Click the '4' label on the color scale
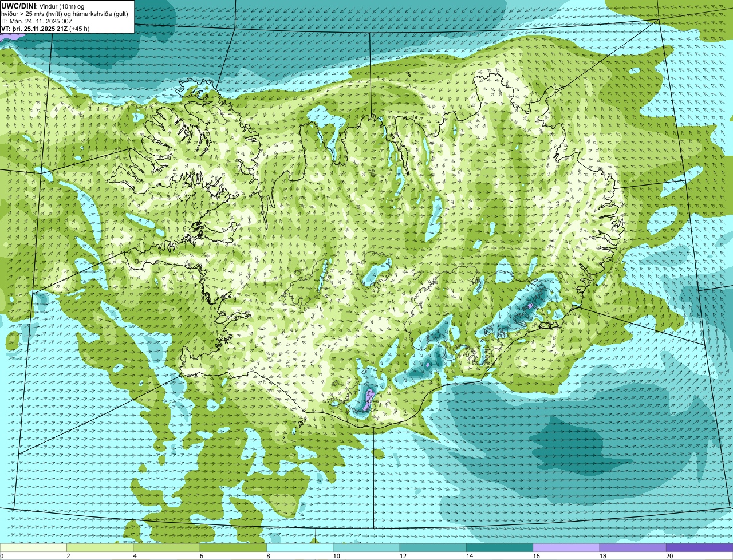733x560 pixels. pyautogui.click(x=135, y=556)
